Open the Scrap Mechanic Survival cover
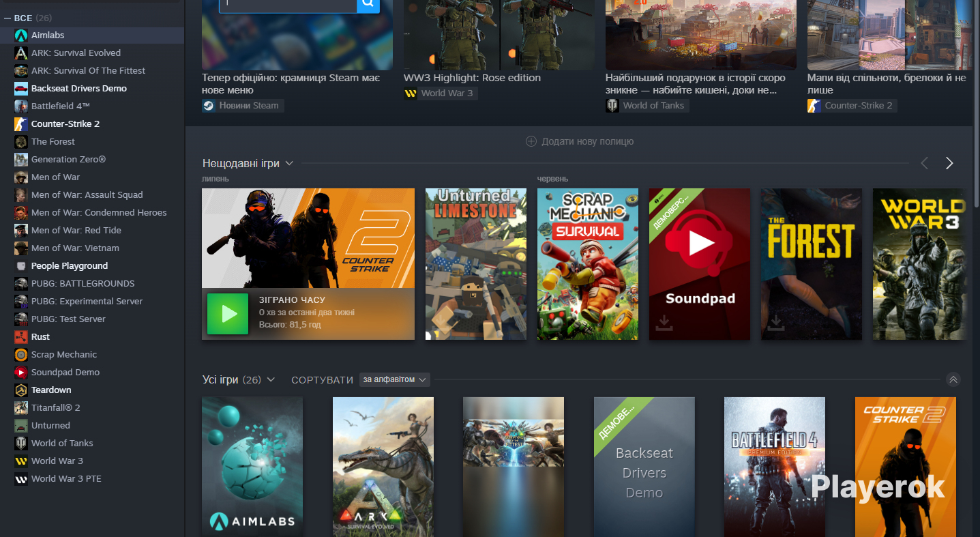The image size is (980, 537). click(x=588, y=264)
